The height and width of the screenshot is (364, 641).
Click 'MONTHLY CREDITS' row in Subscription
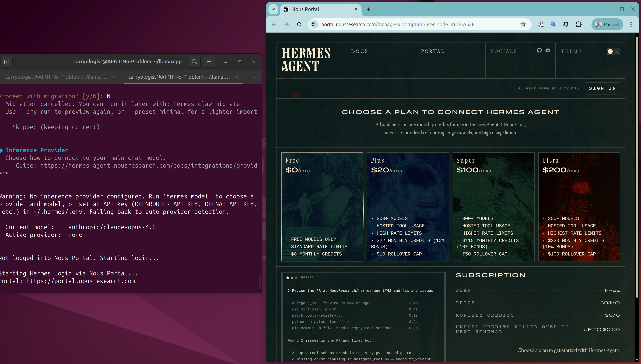point(538,315)
